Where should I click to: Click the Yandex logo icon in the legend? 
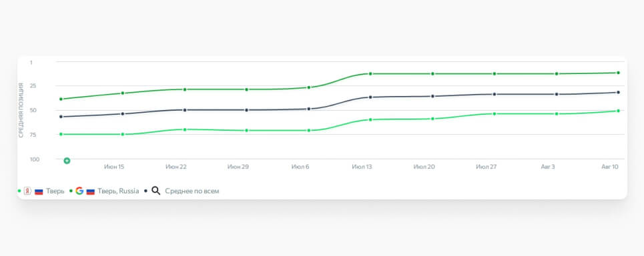point(27,191)
